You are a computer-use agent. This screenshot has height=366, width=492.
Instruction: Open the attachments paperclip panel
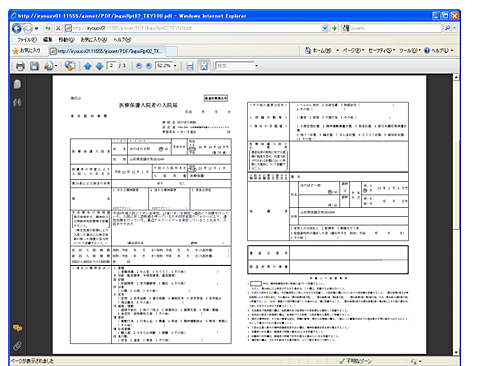17,346
